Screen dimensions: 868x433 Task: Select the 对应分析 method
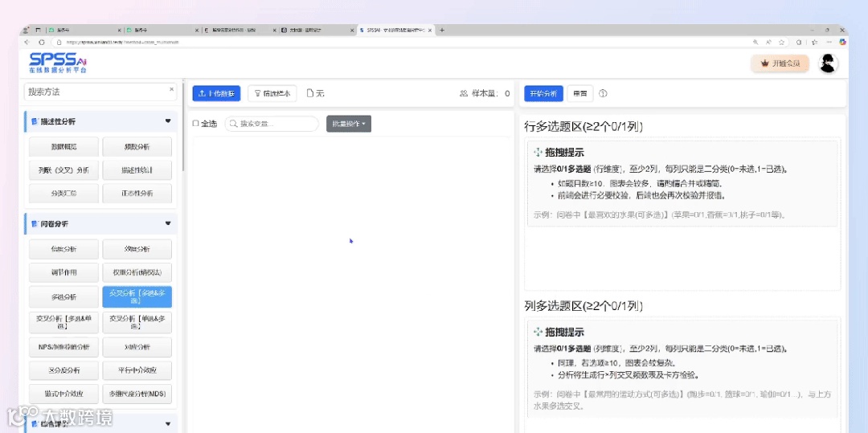click(x=137, y=347)
